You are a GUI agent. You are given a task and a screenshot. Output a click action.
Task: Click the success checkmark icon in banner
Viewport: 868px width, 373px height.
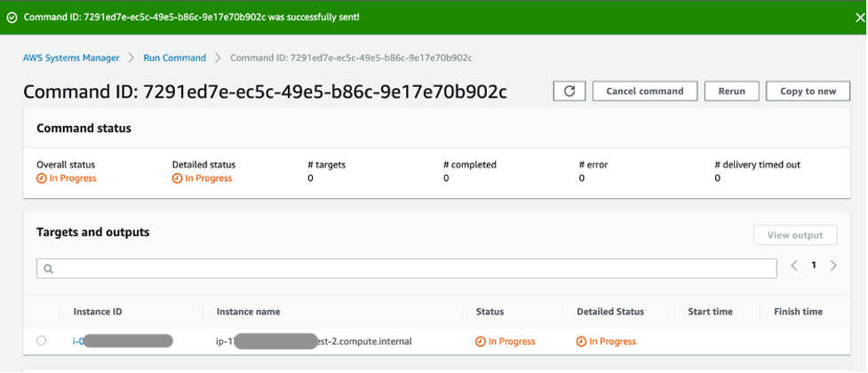click(x=12, y=17)
